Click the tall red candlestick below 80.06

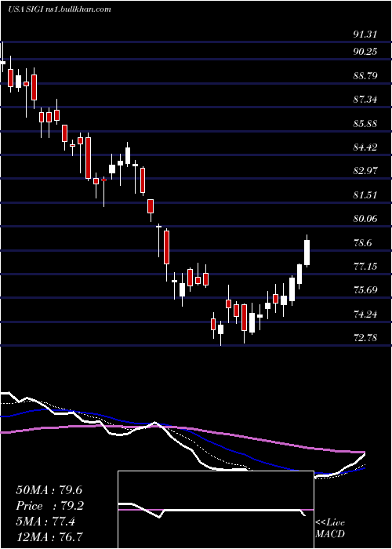(166, 246)
